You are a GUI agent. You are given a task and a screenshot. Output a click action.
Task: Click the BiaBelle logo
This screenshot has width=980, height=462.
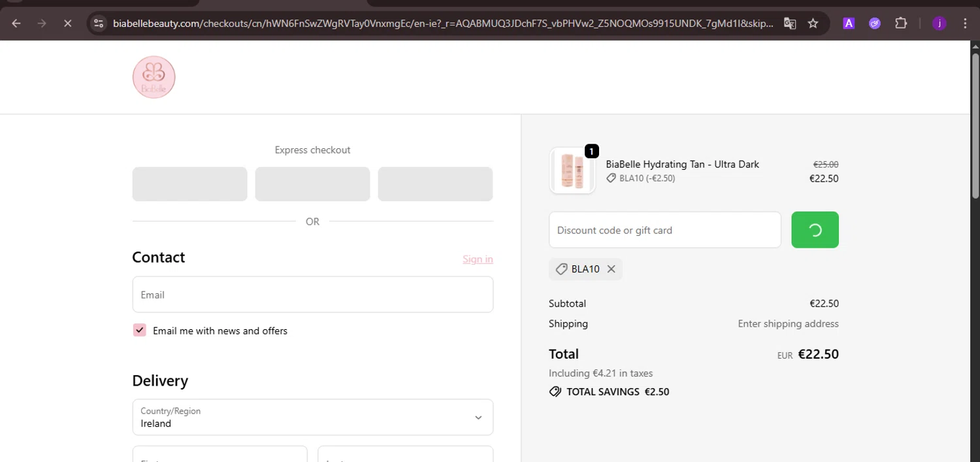coord(154,77)
